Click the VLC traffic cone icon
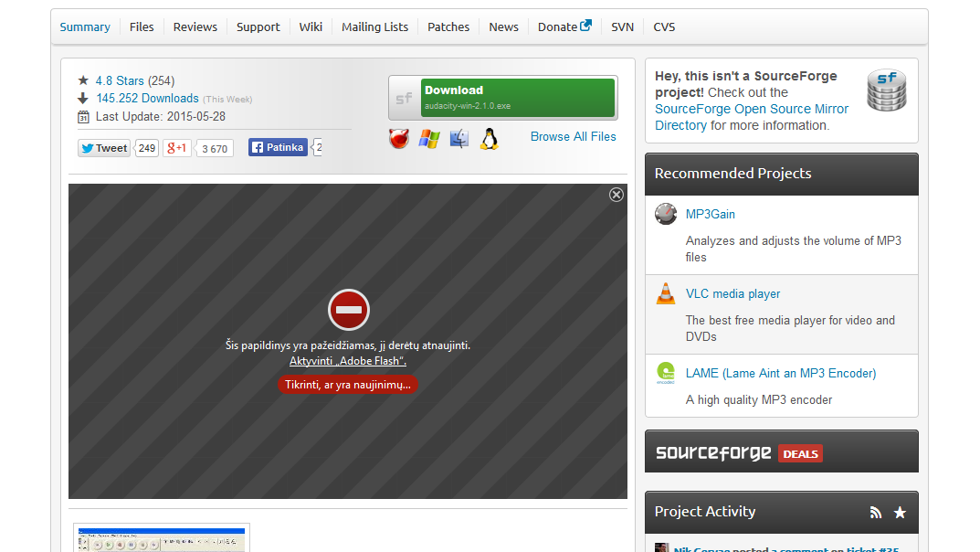Viewport: 980px width, 552px height. click(666, 293)
